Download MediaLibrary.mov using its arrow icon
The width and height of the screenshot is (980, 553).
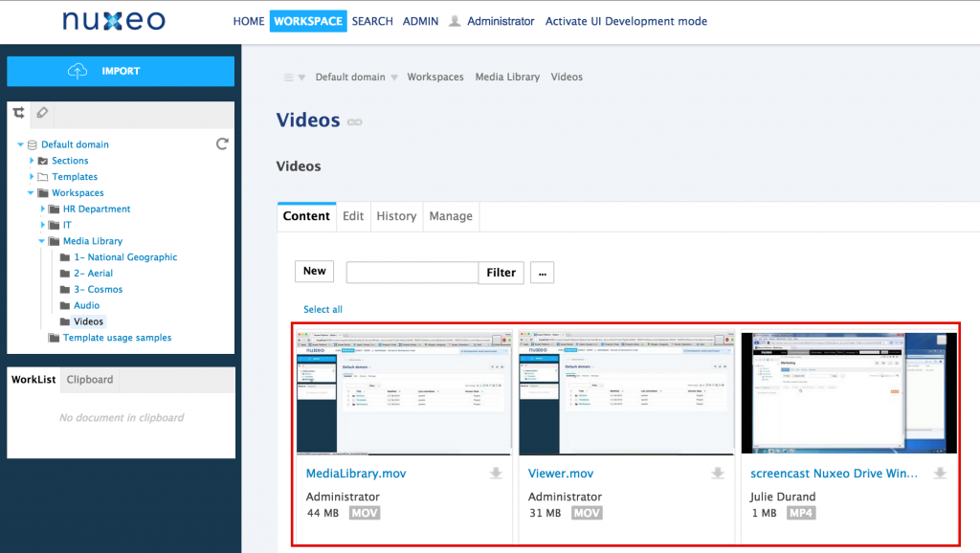click(496, 474)
